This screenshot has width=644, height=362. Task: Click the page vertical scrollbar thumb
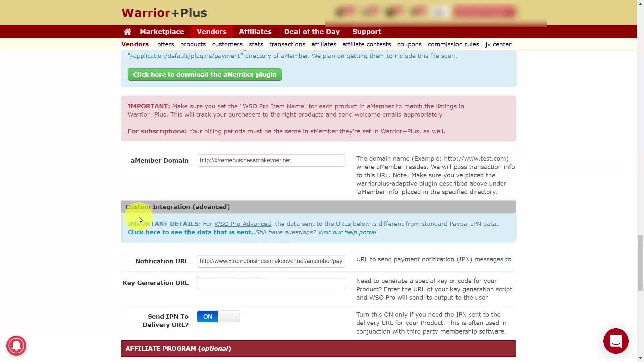pos(641,263)
